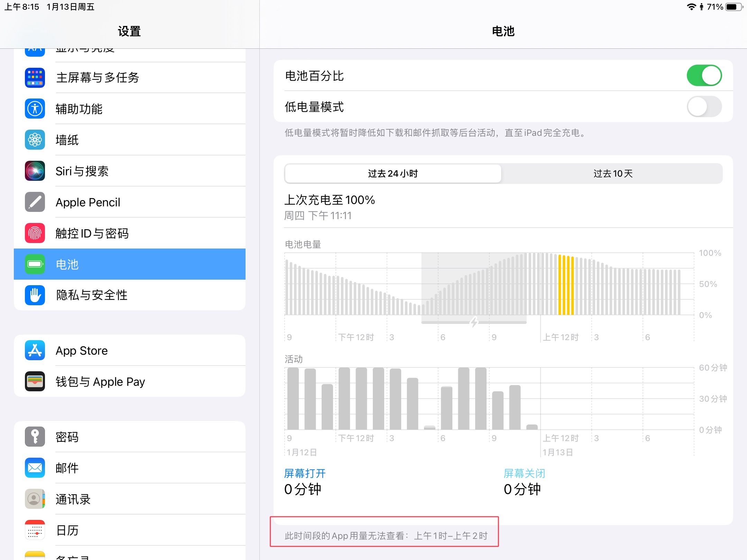Tap the App Store icon

tap(35, 350)
